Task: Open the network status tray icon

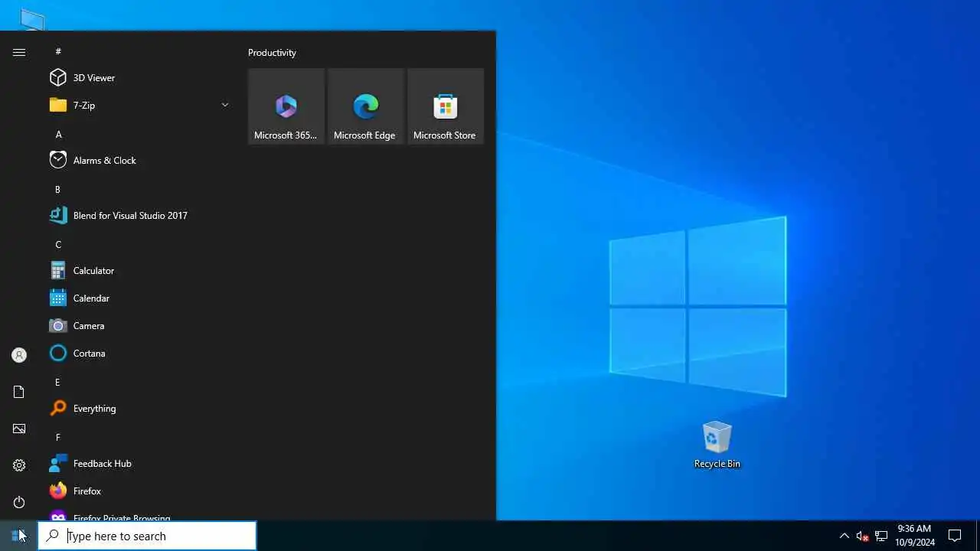Action: 881,536
